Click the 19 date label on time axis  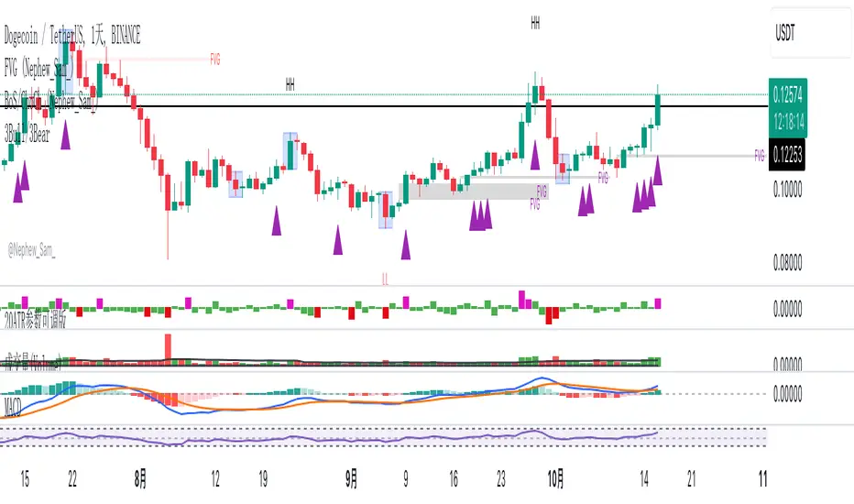(x=263, y=479)
